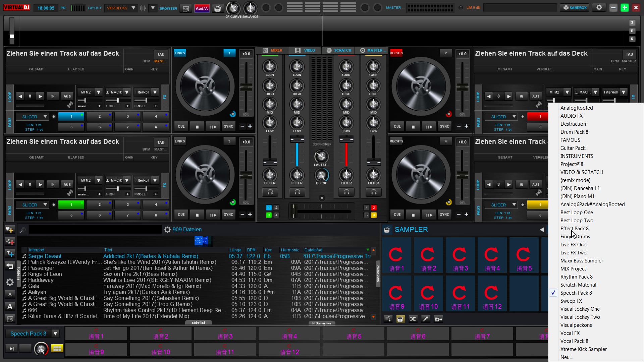
Task: Click the small A font-size icon
Action: pyautogui.click(x=10, y=294)
